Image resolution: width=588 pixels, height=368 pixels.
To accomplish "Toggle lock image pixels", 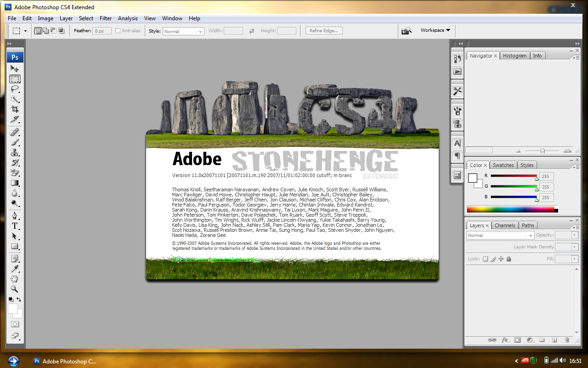I will click(493, 259).
